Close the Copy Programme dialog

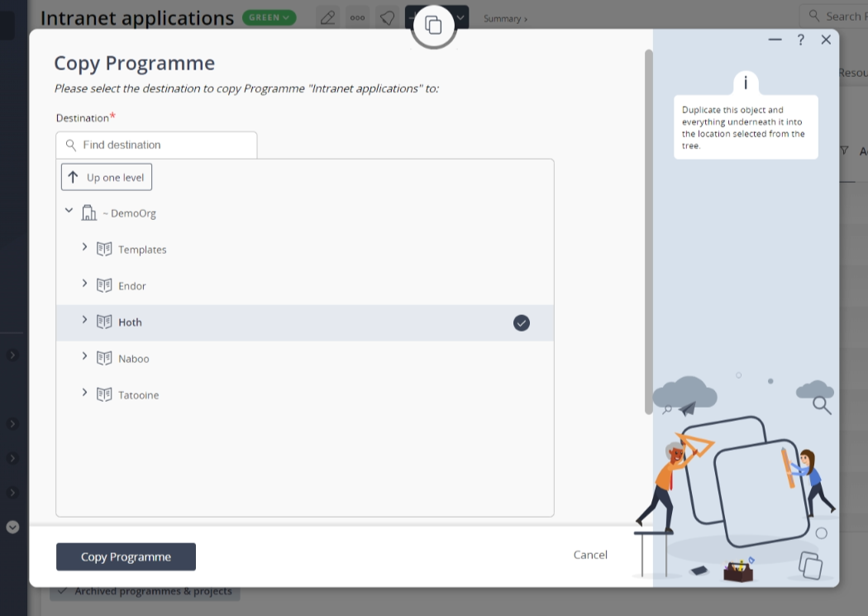826,40
